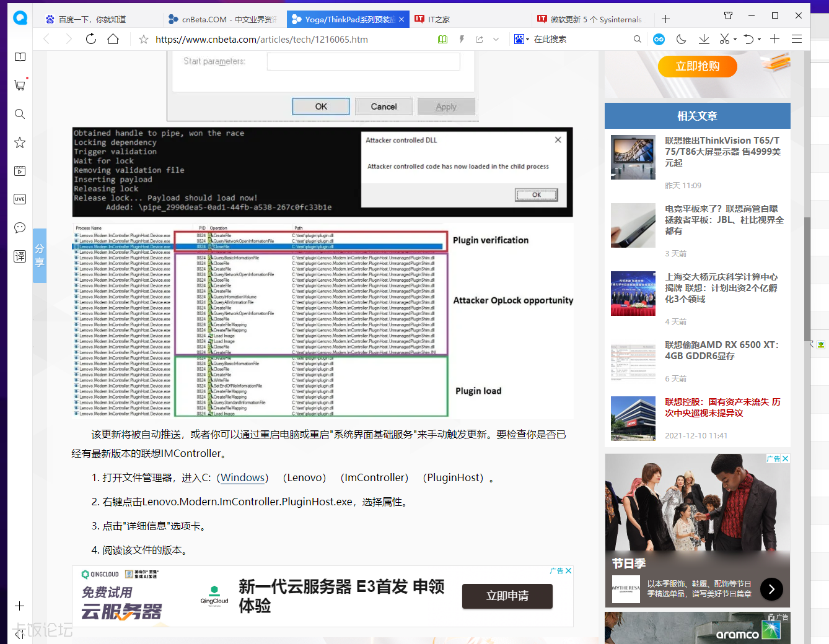
Task: Open the downloads manager icon
Action: click(x=704, y=39)
